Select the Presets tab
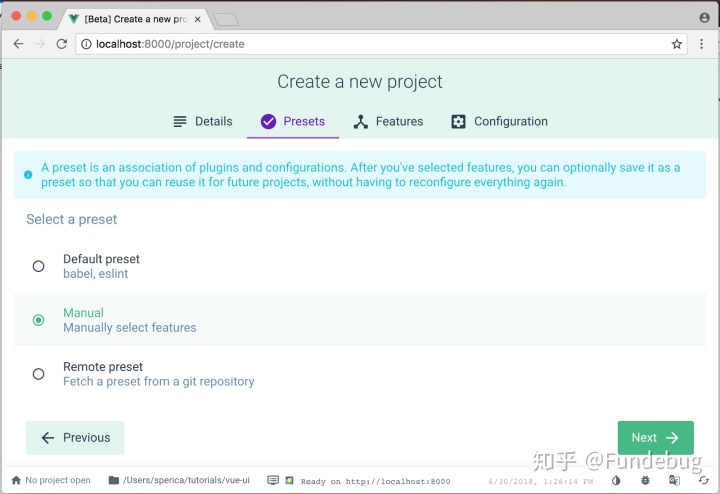Screen dimensions: 720x494 293,122
